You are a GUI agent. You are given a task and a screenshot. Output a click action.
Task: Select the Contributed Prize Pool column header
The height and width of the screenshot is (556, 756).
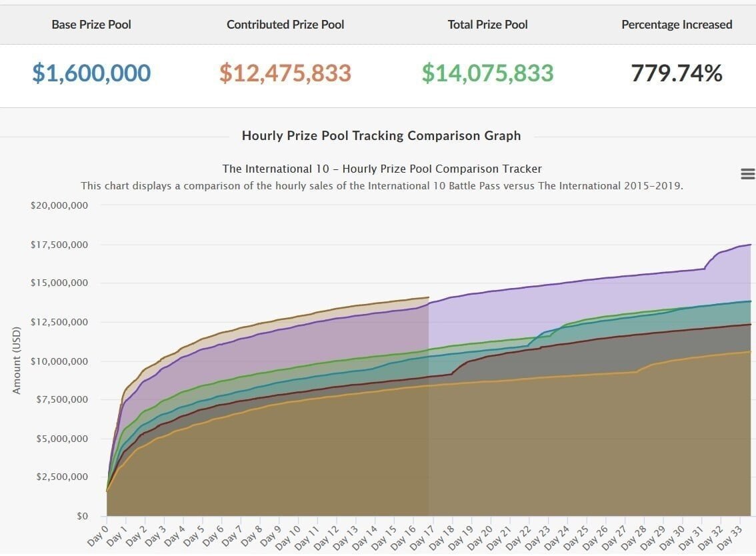point(285,25)
